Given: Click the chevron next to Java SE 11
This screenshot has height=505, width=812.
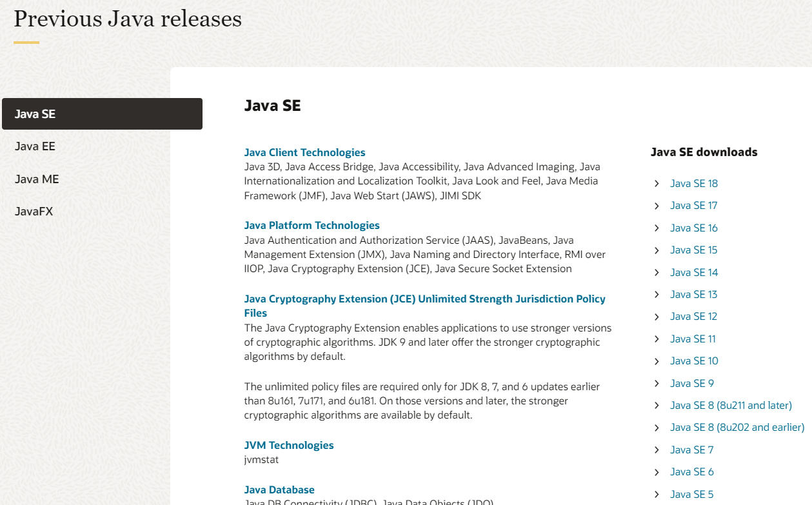Looking at the screenshot, I should [657, 339].
